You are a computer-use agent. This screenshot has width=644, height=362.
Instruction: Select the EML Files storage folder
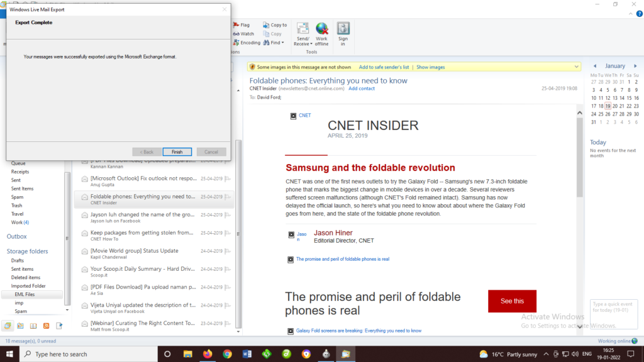(x=26, y=294)
